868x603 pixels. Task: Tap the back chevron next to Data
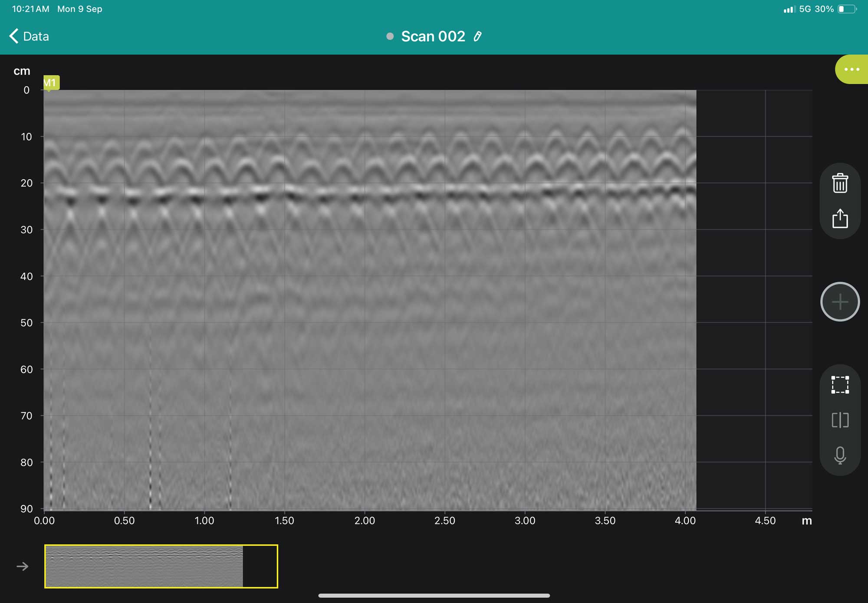click(14, 36)
